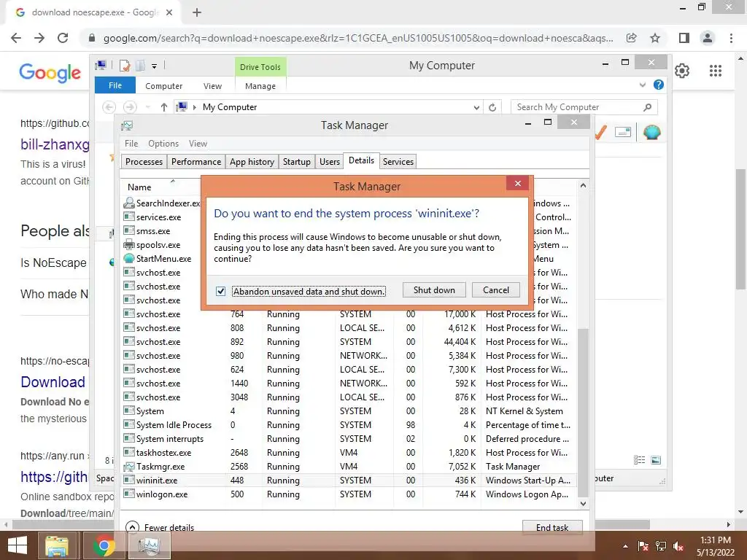747x560 pixels.
Task: Select the System interrupts row
Action: [x=349, y=438]
